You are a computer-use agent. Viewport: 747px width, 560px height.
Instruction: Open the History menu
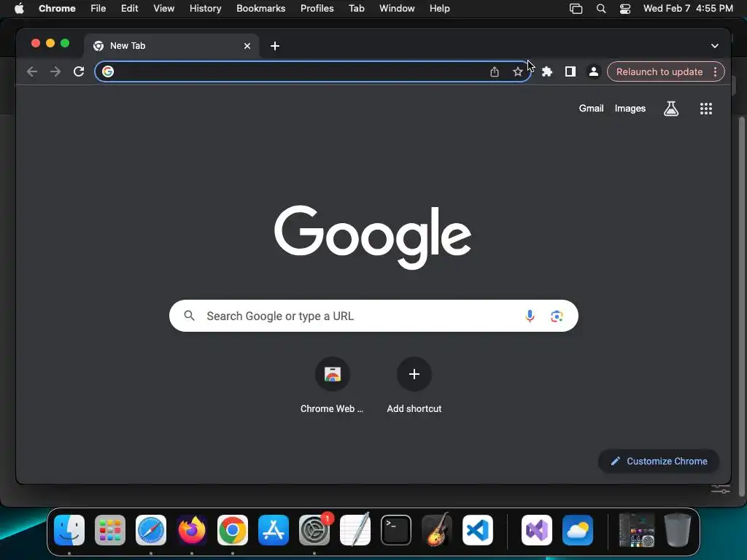pos(205,8)
